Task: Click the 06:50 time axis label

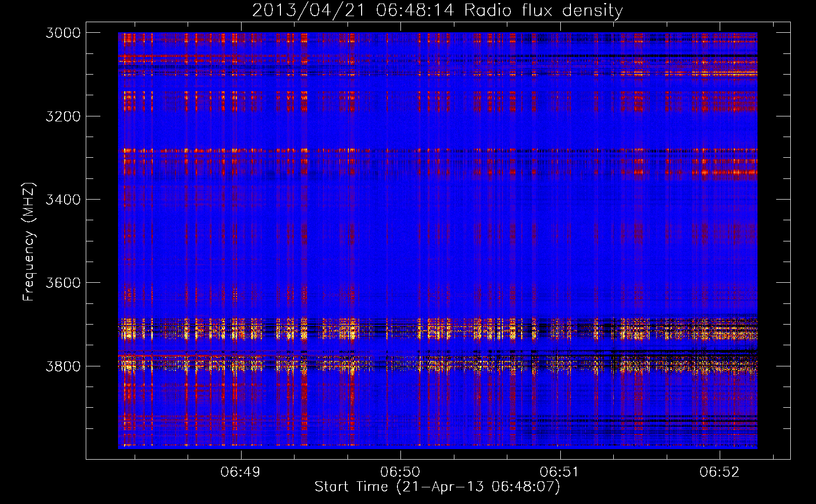Action: tap(400, 472)
